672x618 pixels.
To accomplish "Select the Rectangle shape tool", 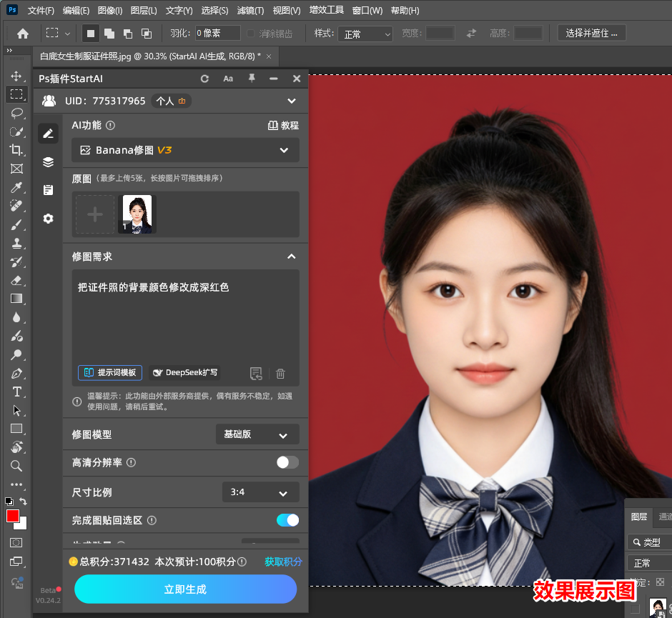I will (16, 429).
